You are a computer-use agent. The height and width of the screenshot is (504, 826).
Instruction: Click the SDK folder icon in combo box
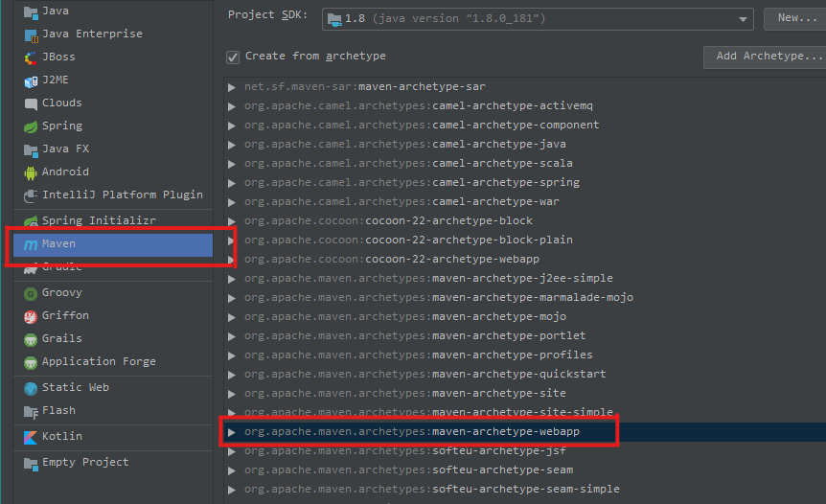click(334, 20)
